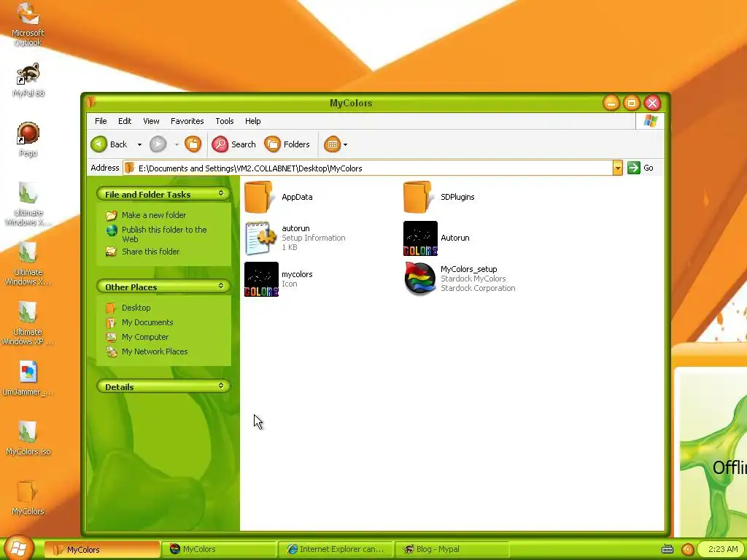Click the green Back arrow button

click(99, 144)
